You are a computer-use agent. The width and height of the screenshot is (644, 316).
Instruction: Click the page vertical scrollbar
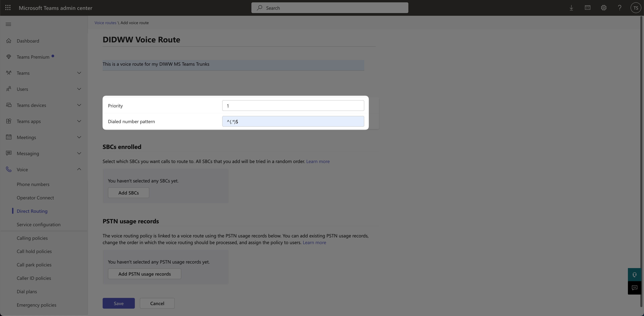(x=641, y=161)
